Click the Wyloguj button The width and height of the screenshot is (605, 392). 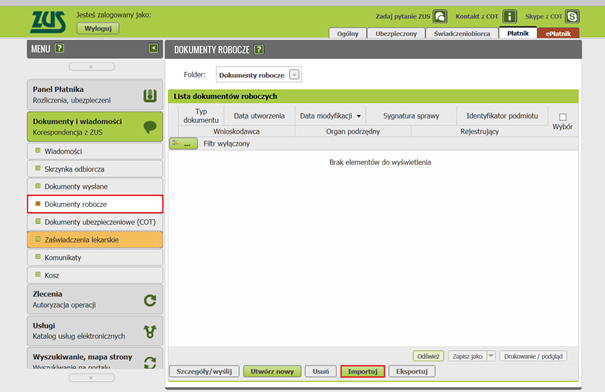click(98, 28)
